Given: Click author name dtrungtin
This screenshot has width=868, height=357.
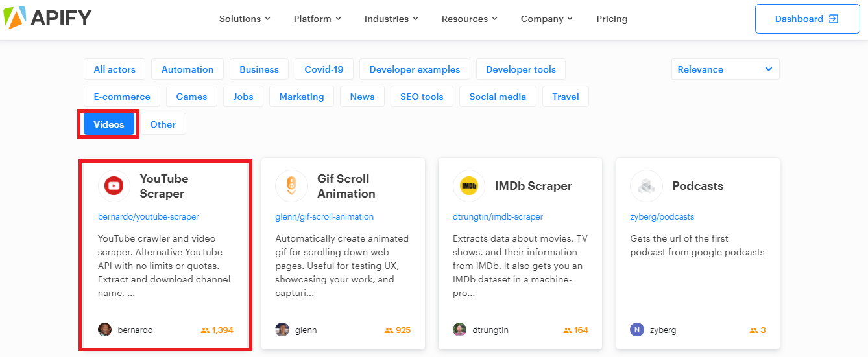Looking at the screenshot, I should [x=490, y=330].
